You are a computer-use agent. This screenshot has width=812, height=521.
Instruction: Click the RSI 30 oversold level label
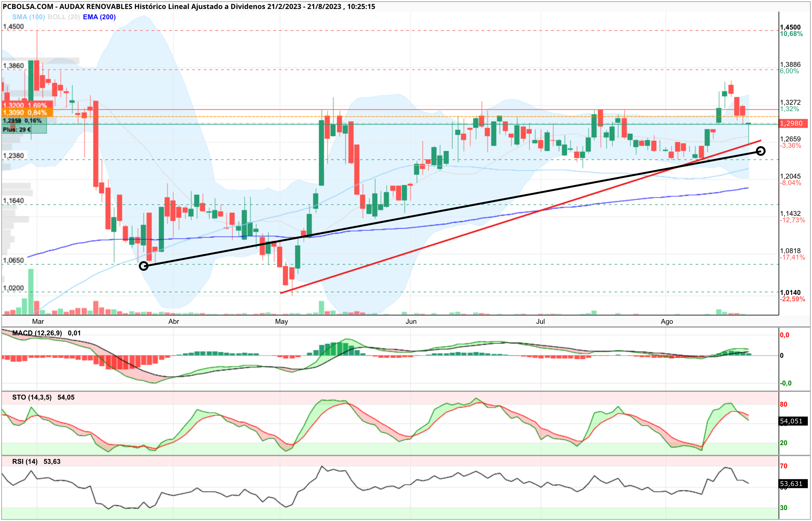click(x=783, y=508)
